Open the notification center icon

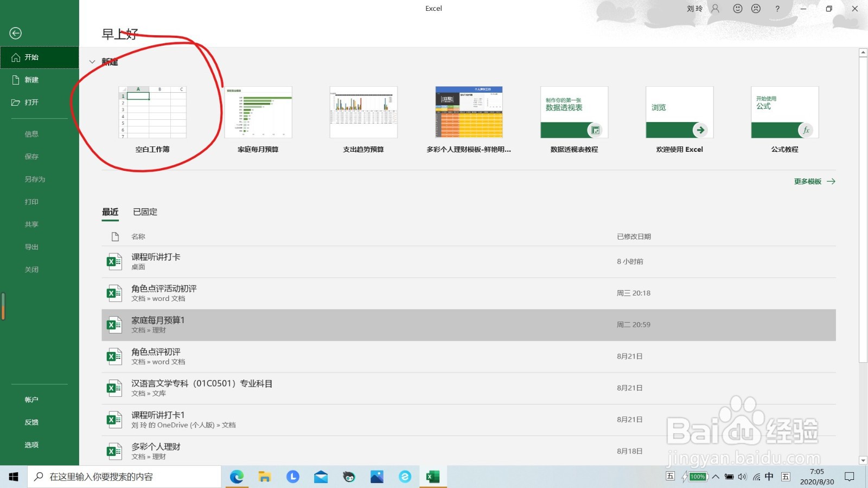(850, 477)
